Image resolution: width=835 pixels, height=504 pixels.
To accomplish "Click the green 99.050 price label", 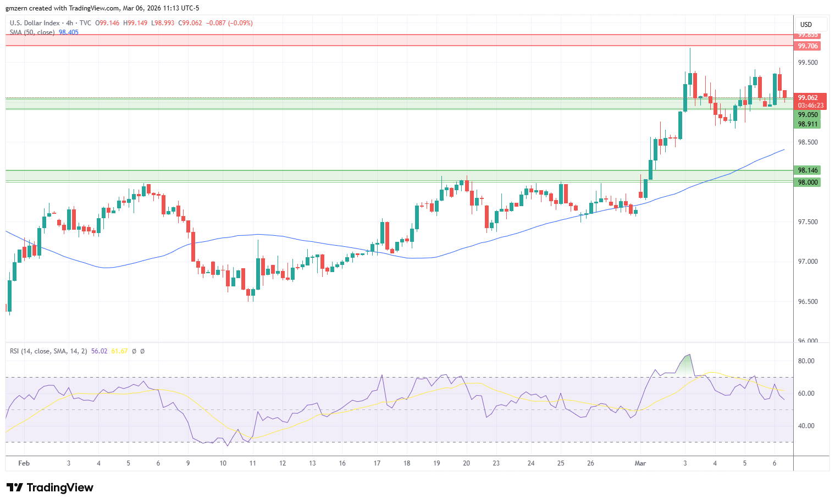I will point(808,115).
